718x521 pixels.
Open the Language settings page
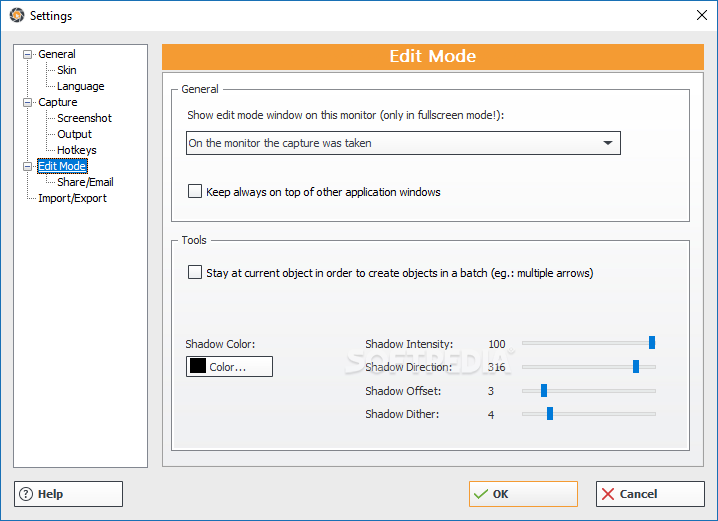(81, 86)
